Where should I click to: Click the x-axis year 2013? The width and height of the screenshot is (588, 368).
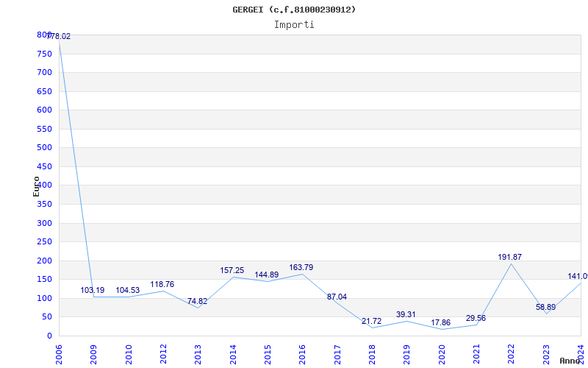198,354
